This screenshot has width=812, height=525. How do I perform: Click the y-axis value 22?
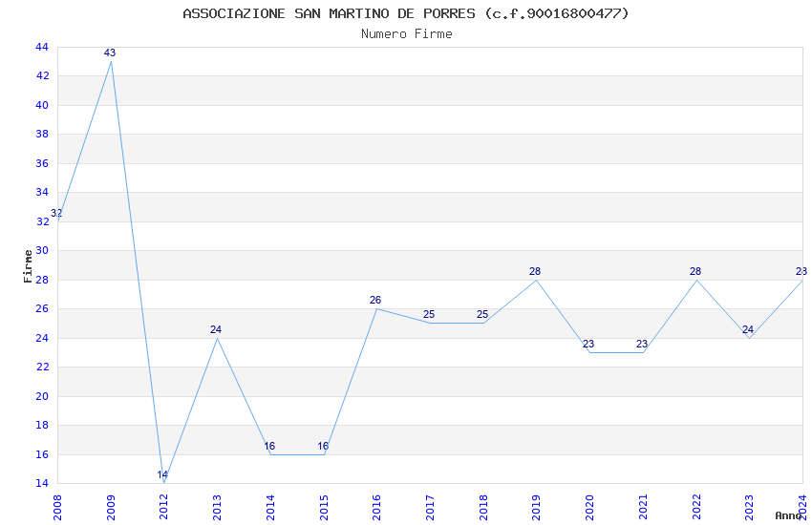click(x=42, y=367)
